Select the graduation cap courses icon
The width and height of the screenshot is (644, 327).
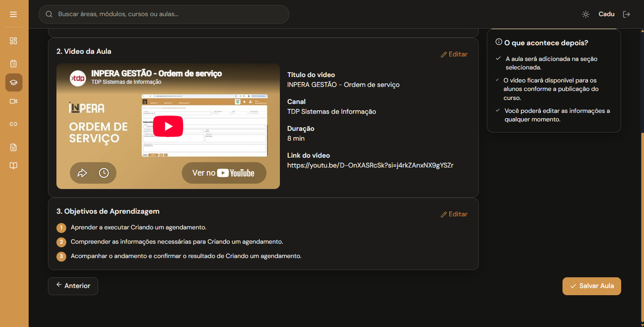(x=13, y=82)
